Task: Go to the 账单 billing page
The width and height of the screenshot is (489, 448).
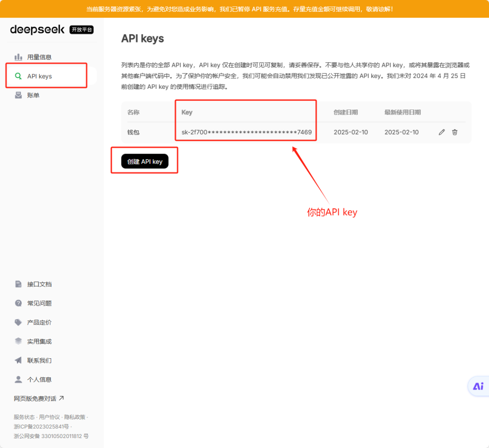Action: click(33, 95)
